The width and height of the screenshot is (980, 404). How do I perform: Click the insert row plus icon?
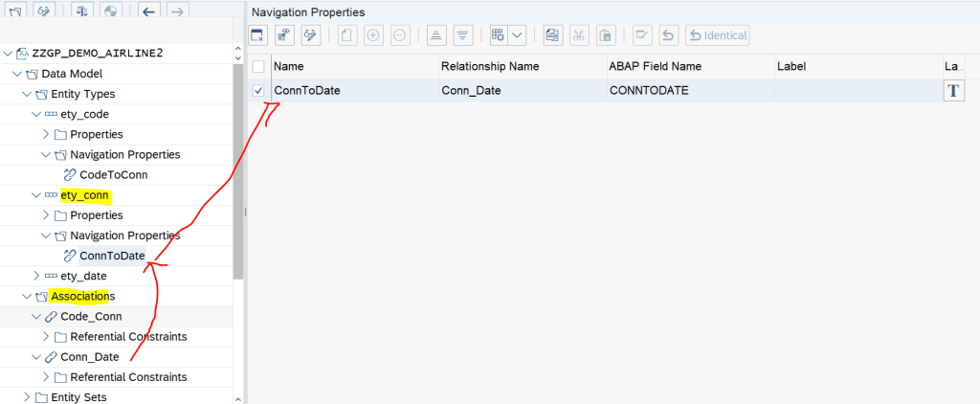click(x=372, y=35)
